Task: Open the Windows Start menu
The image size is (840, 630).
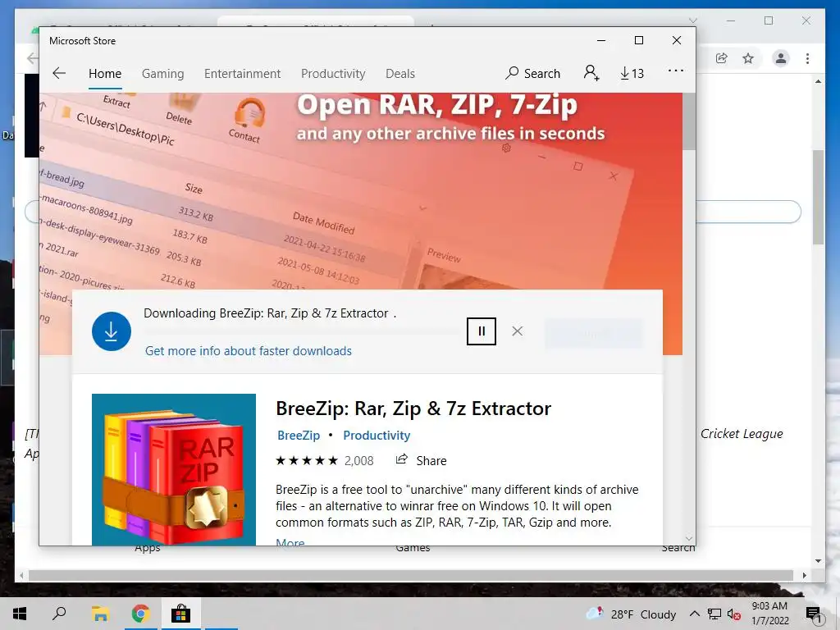Action: click(20, 614)
